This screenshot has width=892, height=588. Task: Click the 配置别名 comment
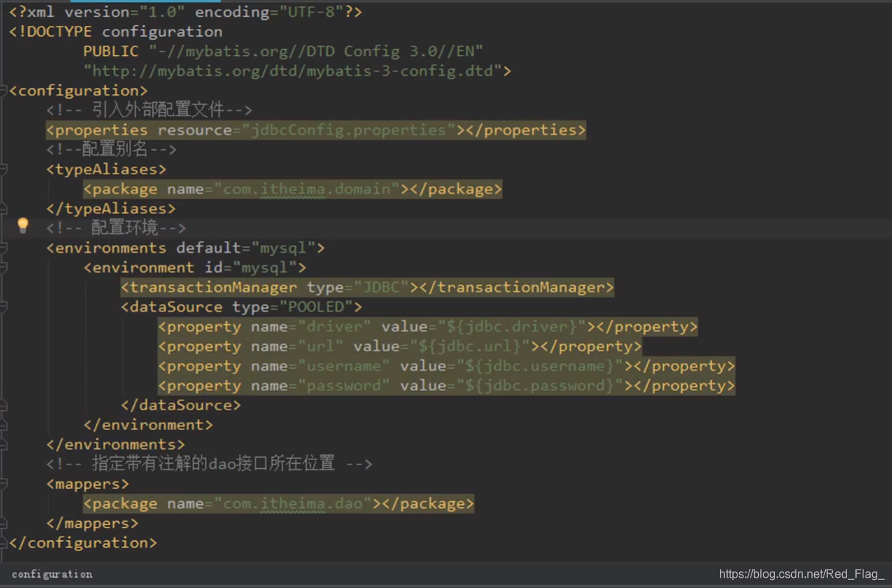(x=111, y=150)
